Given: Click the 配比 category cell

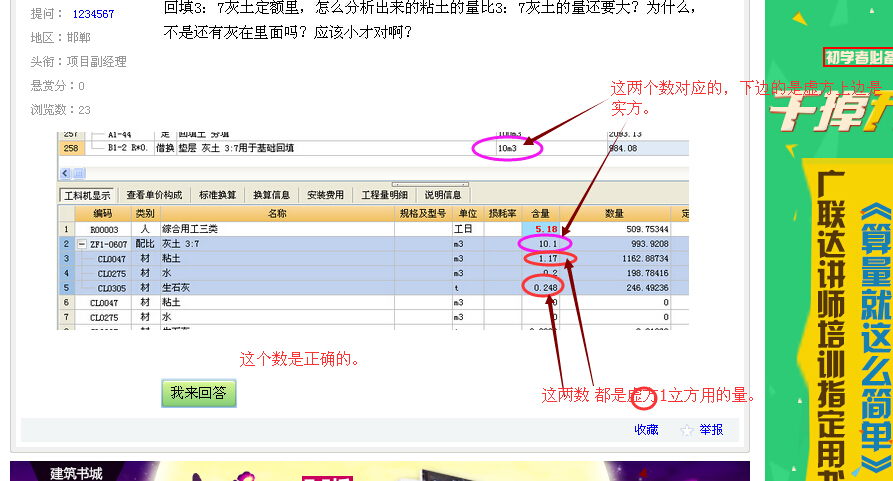Looking at the screenshot, I should [x=145, y=244].
